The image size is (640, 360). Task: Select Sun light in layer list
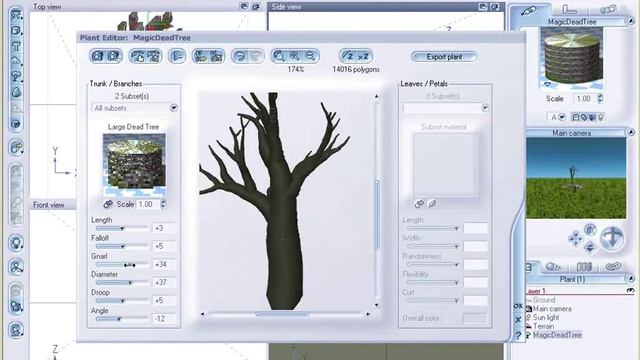(546, 318)
